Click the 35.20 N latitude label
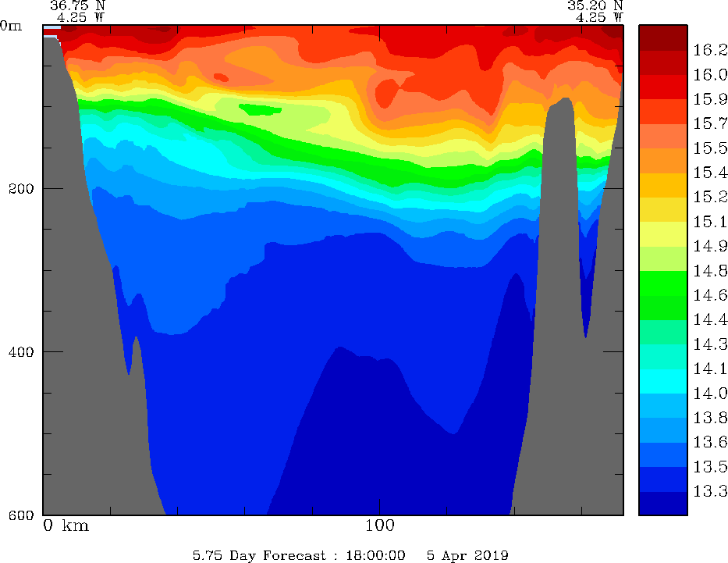This screenshot has height=563, width=728. click(x=595, y=5)
